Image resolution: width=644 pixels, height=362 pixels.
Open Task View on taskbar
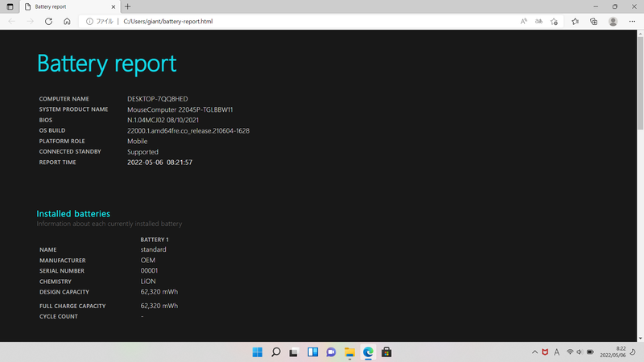294,352
